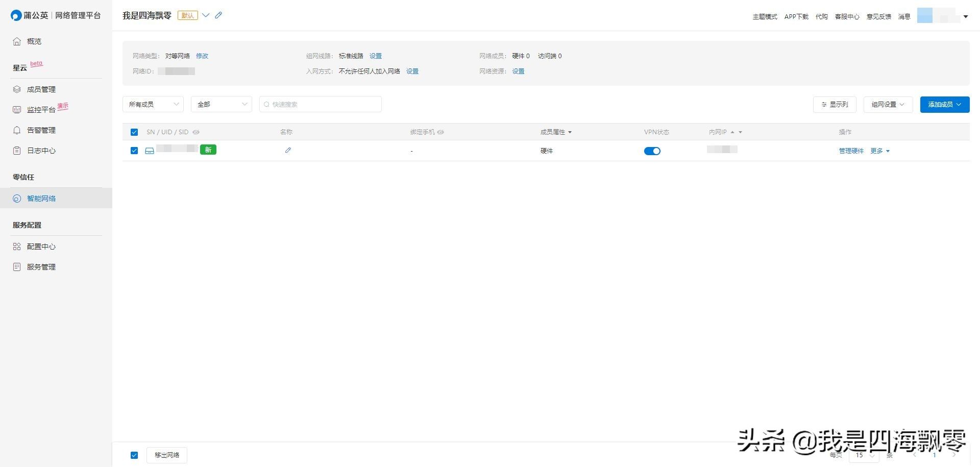Open the 组网设置 dropdown
980x467 pixels.
point(888,104)
